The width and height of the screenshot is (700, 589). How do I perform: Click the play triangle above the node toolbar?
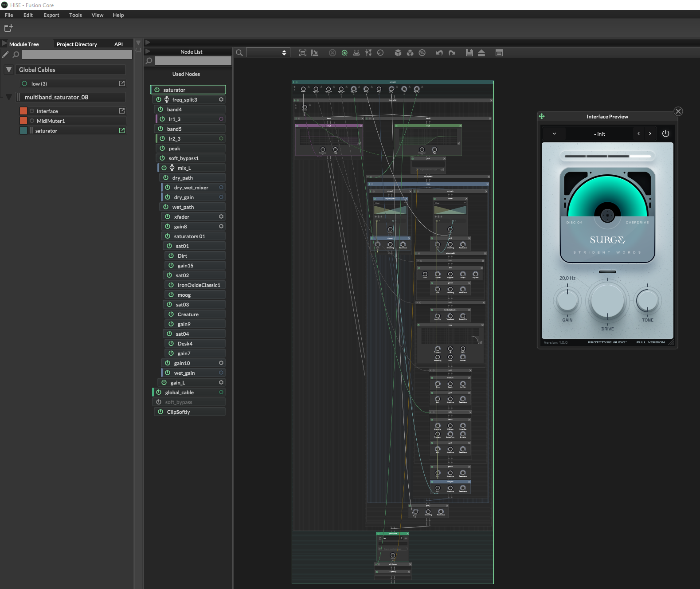point(148,43)
